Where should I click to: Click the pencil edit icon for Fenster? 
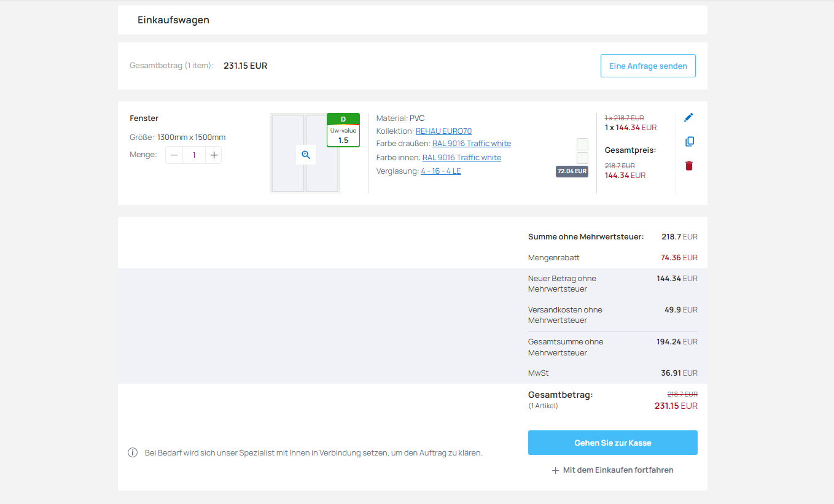click(x=689, y=117)
